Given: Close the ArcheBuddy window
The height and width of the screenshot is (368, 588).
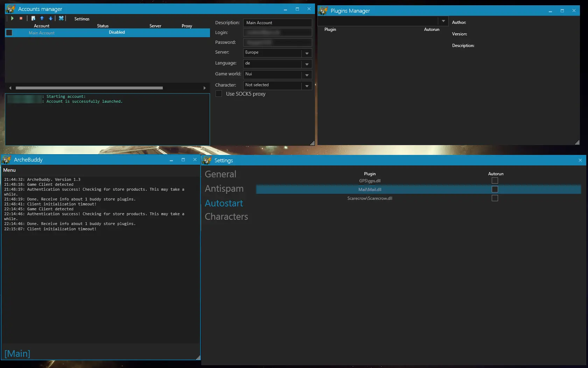Looking at the screenshot, I should (195, 160).
